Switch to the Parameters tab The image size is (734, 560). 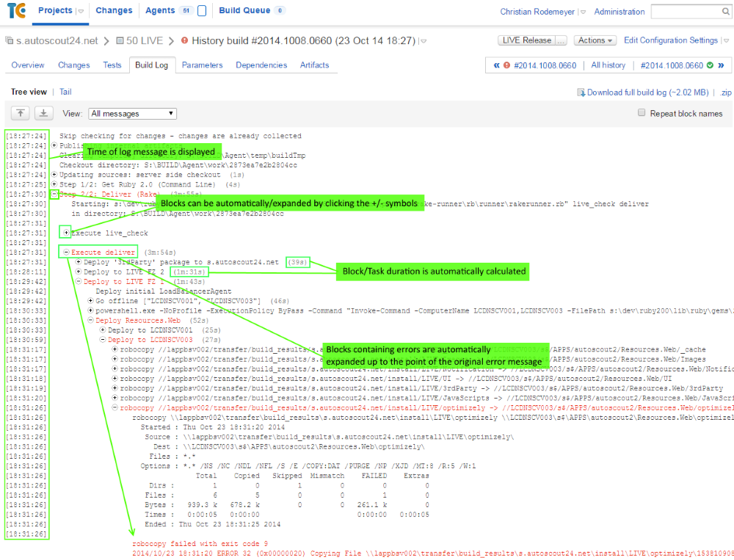click(203, 65)
